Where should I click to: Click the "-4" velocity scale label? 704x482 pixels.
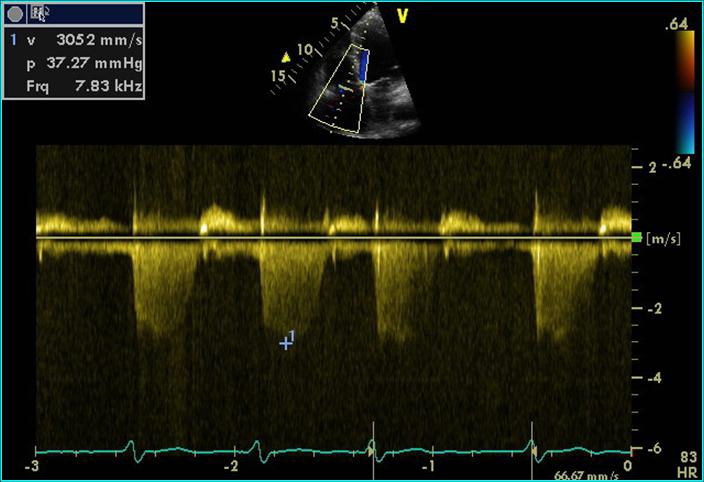click(654, 378)
